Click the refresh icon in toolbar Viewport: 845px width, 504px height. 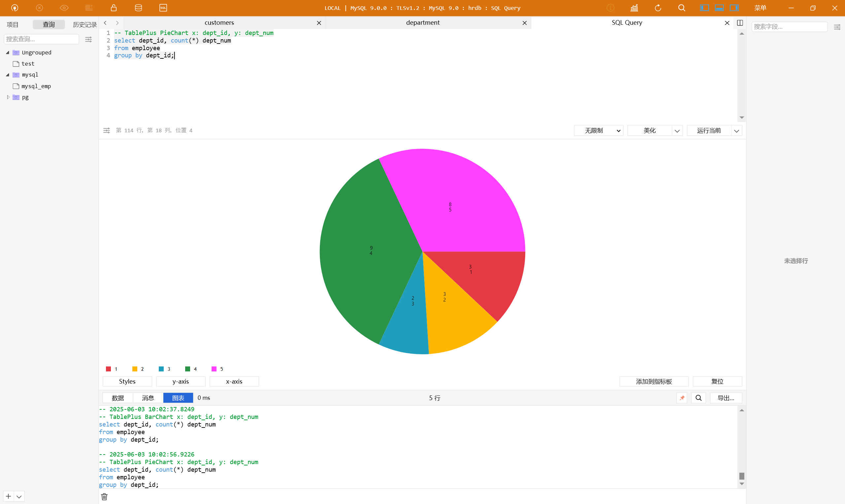click(x=658, y=8)
